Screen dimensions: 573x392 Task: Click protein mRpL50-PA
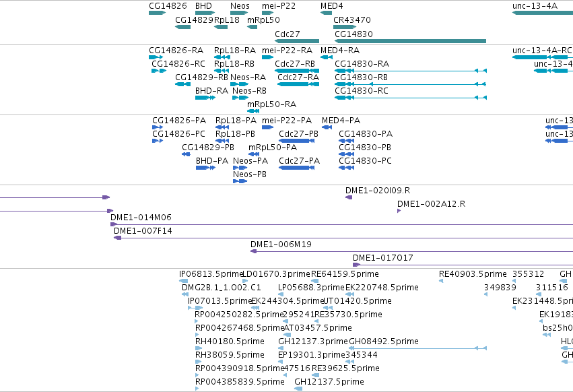(254, 155)
